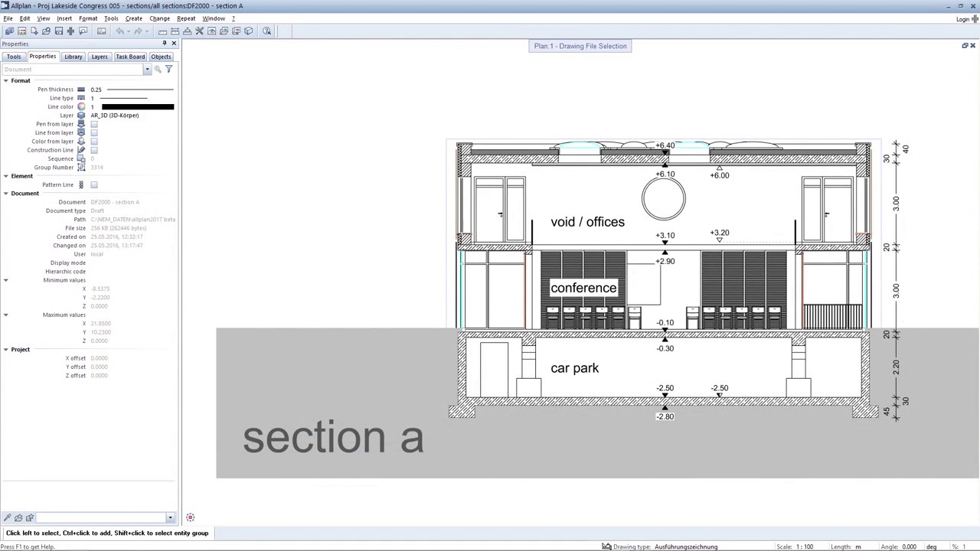Click the open-folder icon in the toolbar
980x551 pixels.
46,31
